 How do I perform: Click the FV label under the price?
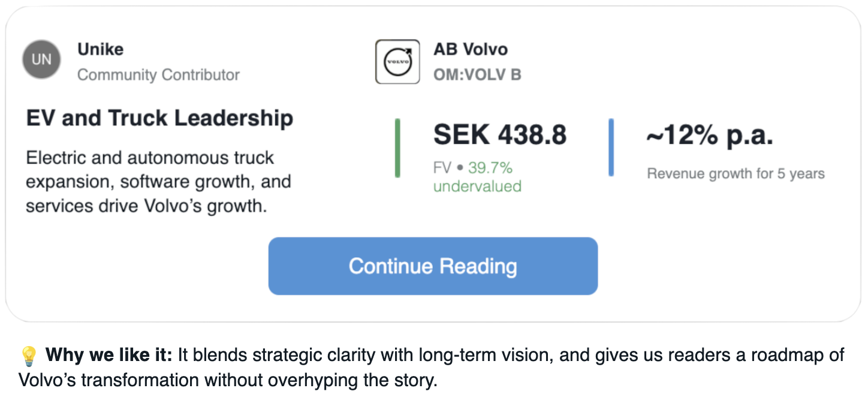[x=442, y=167]
